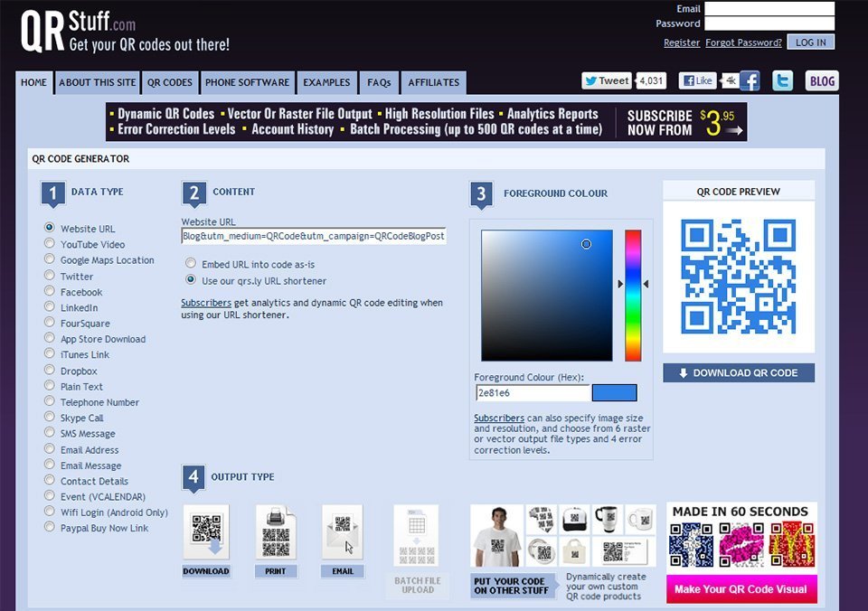Open the ABOUT THIS SITE tab

98,82
